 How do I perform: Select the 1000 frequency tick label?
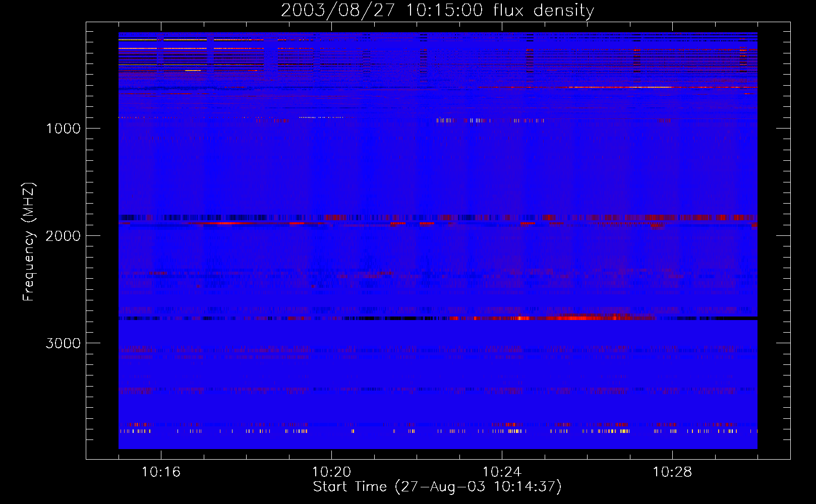[63, 129]
